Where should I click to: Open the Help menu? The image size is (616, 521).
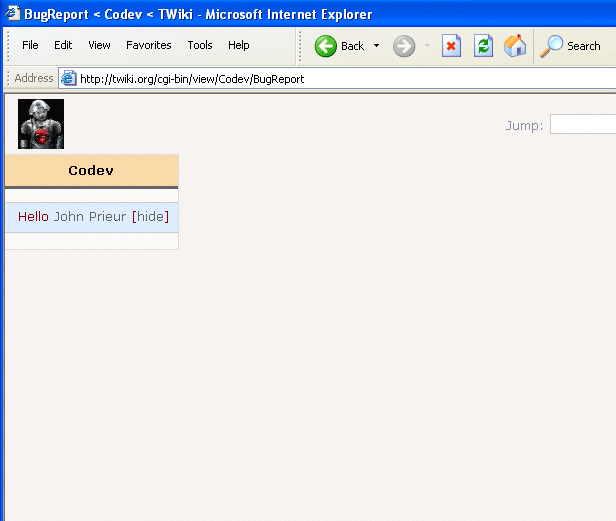[x=238, y=45]
